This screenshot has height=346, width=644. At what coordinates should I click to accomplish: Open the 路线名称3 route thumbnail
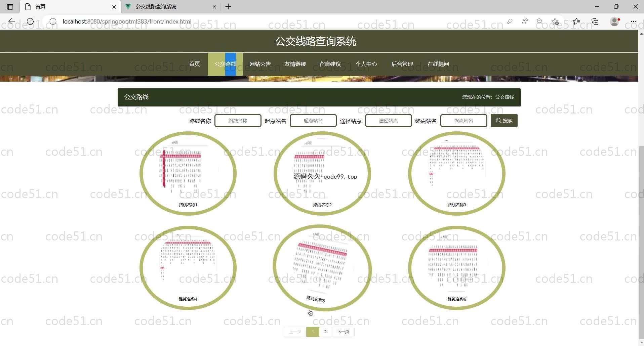point(457,173)
